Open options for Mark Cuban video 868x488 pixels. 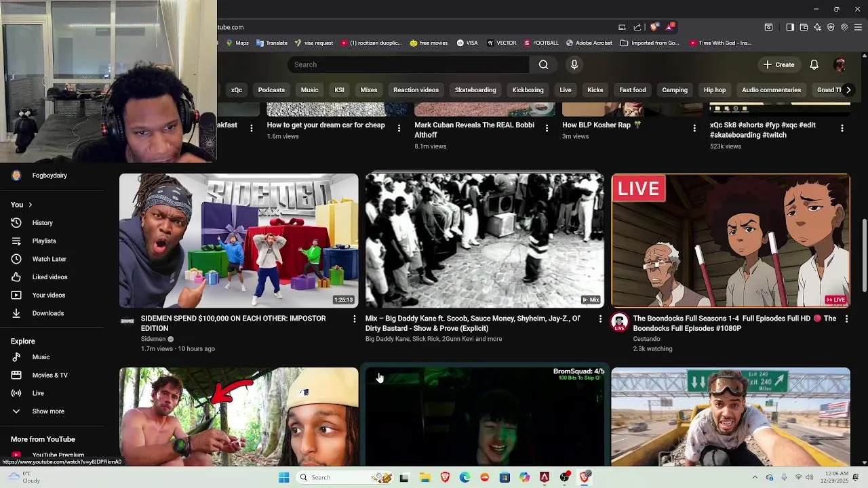coord(547,128)
